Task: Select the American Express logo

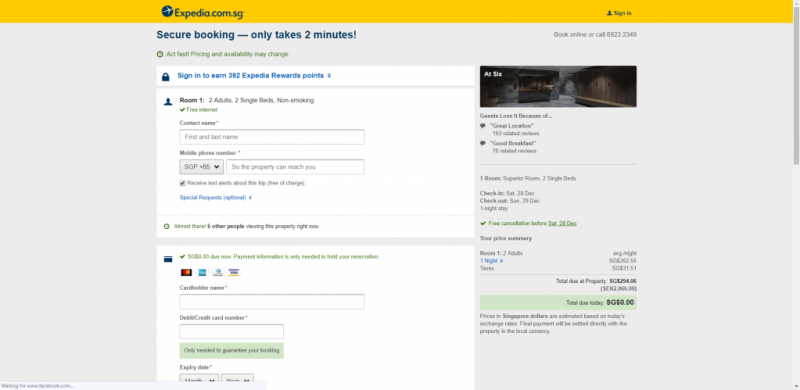Action: point(202,273)
